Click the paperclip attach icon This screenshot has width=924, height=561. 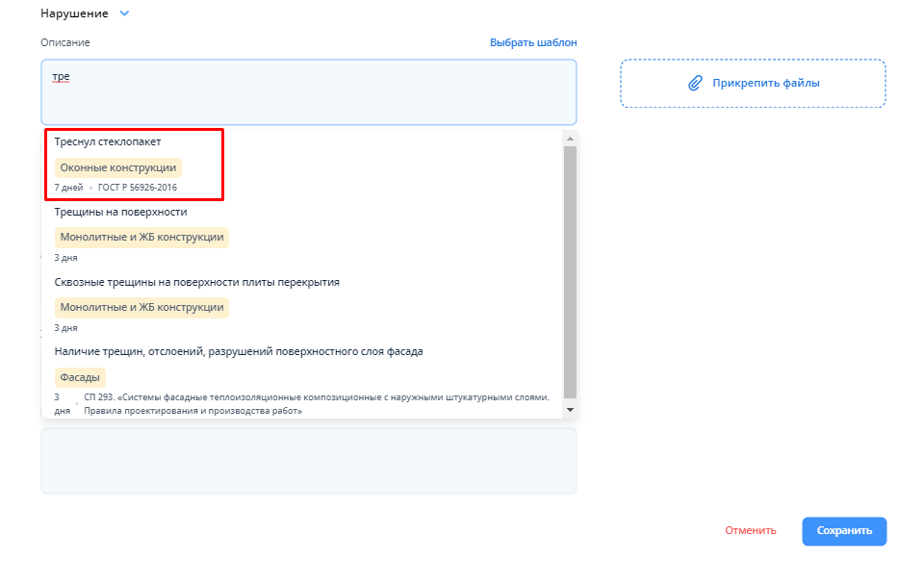tap(695, 84)
